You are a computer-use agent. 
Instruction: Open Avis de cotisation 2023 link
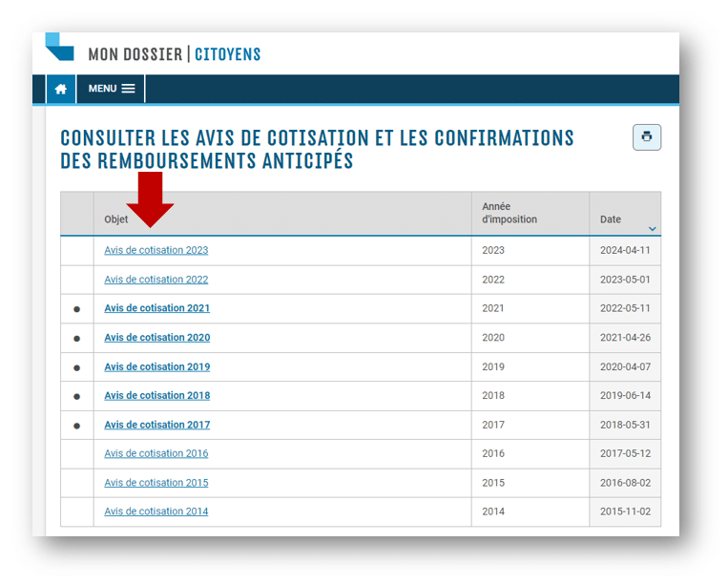(x=156, y=250)
